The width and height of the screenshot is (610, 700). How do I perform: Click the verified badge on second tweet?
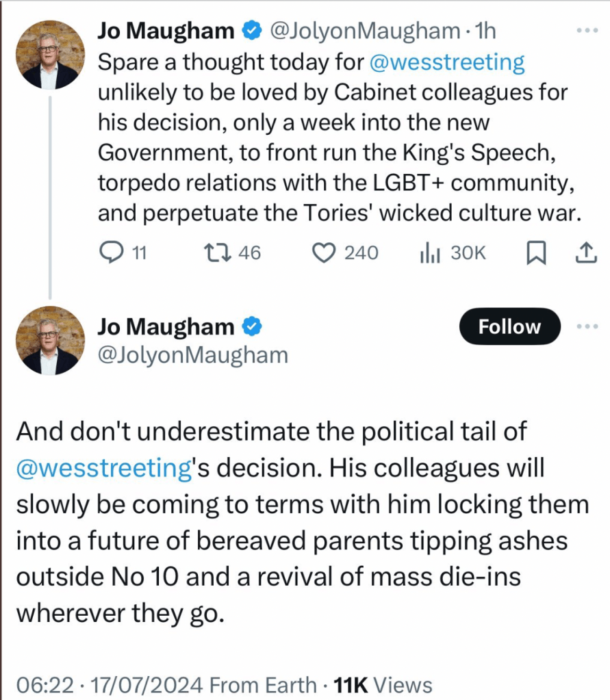point(253,328)
